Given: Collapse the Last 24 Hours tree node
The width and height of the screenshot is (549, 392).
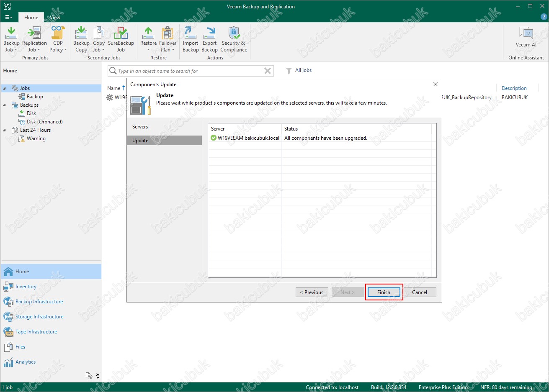Looking at the screenshot, I should (5, 130).
